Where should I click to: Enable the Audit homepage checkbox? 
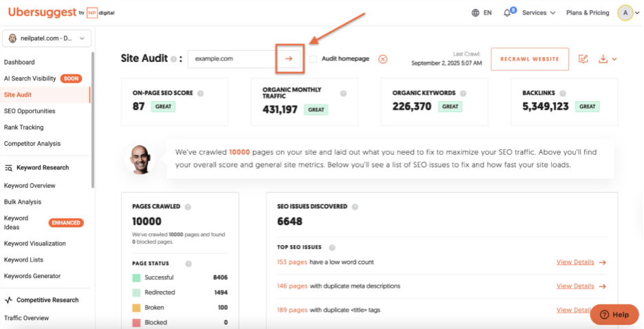click(x=313, y=59)
